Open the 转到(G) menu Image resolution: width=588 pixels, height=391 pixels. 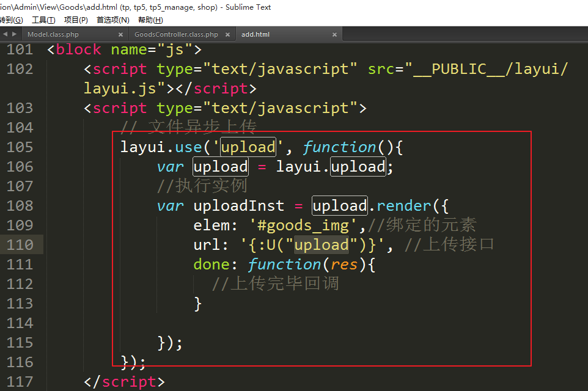pyautogui.click(x=11, y=20)
